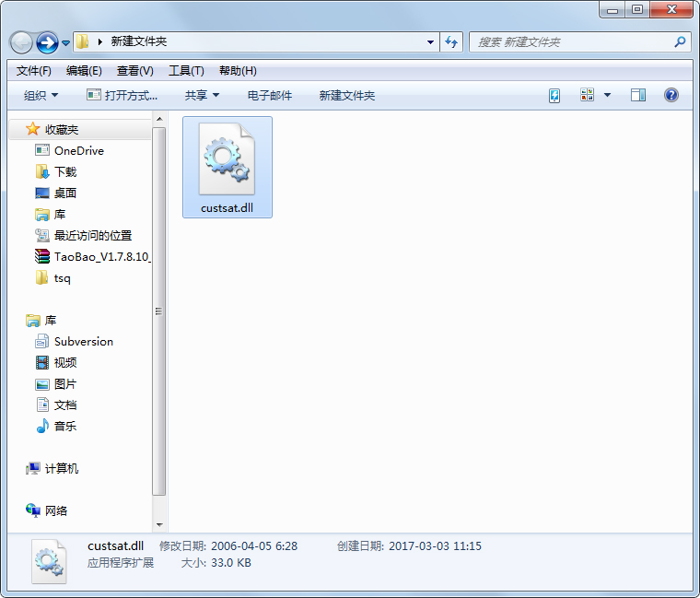700x598 pixels.
Task: Open the address bar history dropdown
Action: click(430, 42)
